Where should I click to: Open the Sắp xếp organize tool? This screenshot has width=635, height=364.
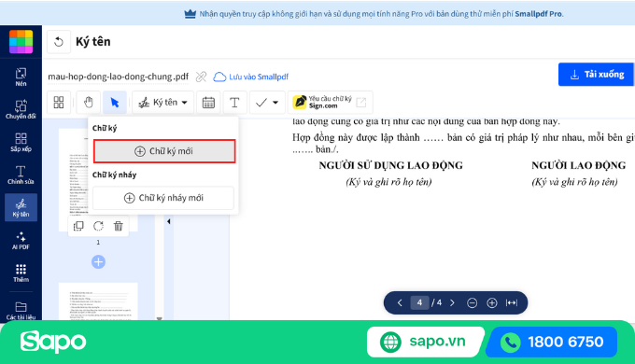[x=21, y=142]
